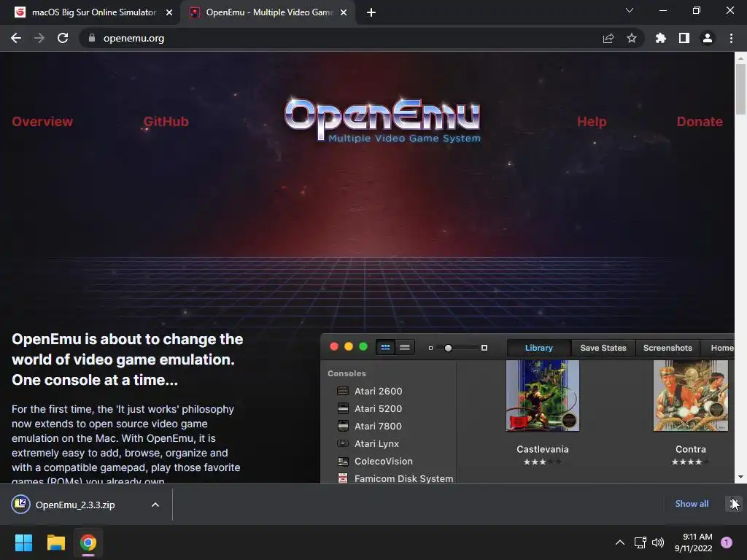
Task: Show hidden system tray icons
Action: click(620, 542)
